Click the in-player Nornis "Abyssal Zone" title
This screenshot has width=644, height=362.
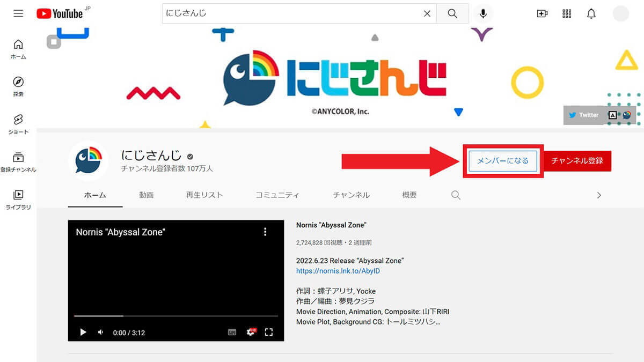pos(120,232)
